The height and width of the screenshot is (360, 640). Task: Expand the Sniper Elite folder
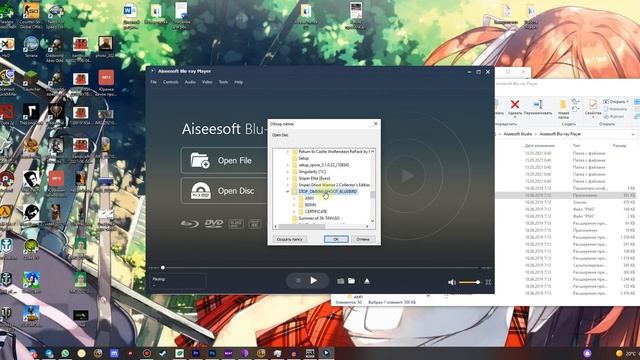click(x=287, y=178)
